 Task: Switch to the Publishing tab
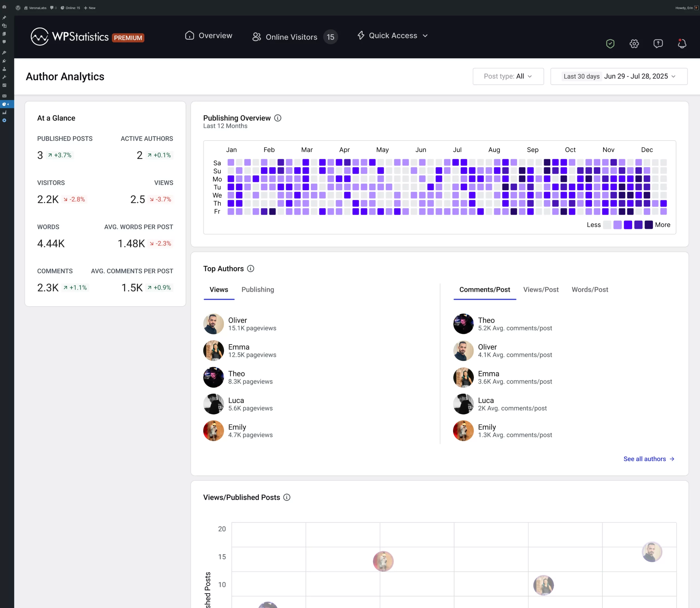tap(258, 289)
